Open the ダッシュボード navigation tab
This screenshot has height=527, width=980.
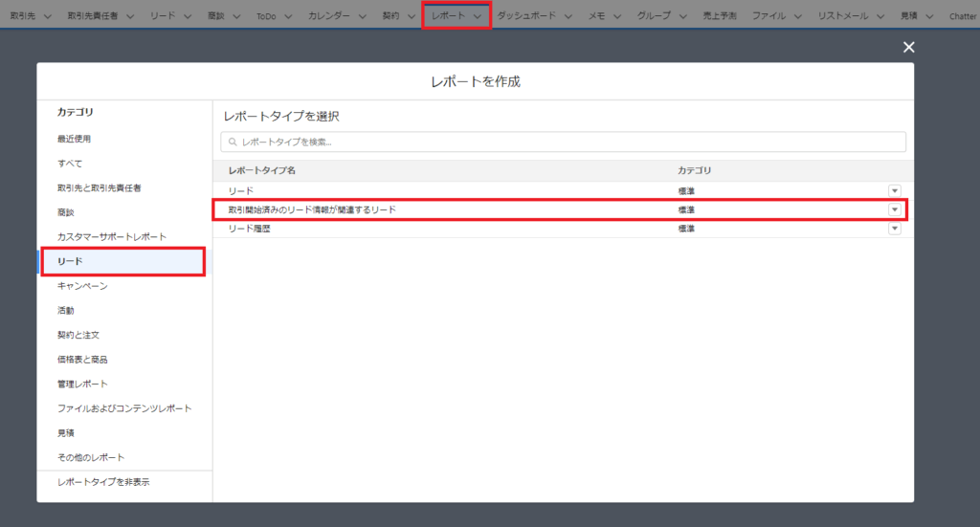[x=526, y=15]
